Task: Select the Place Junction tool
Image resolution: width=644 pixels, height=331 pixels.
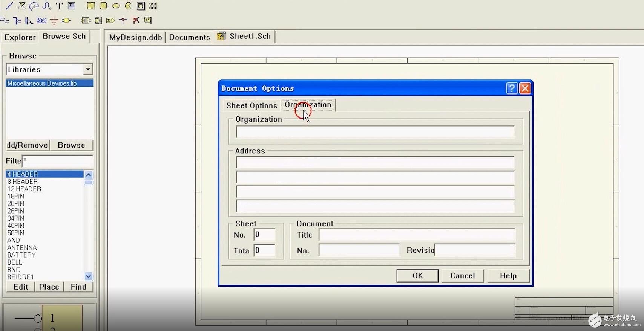Action: point(123,20)
